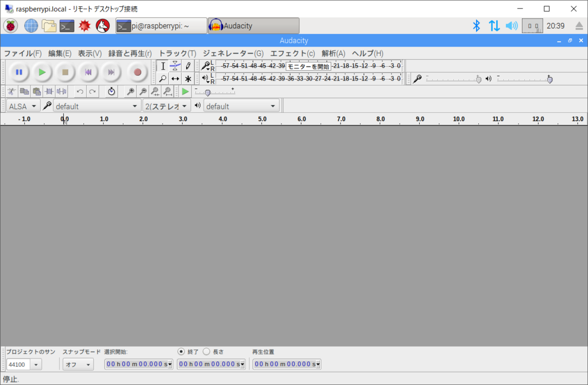Select the pencil Draw tool

(188, 66)
